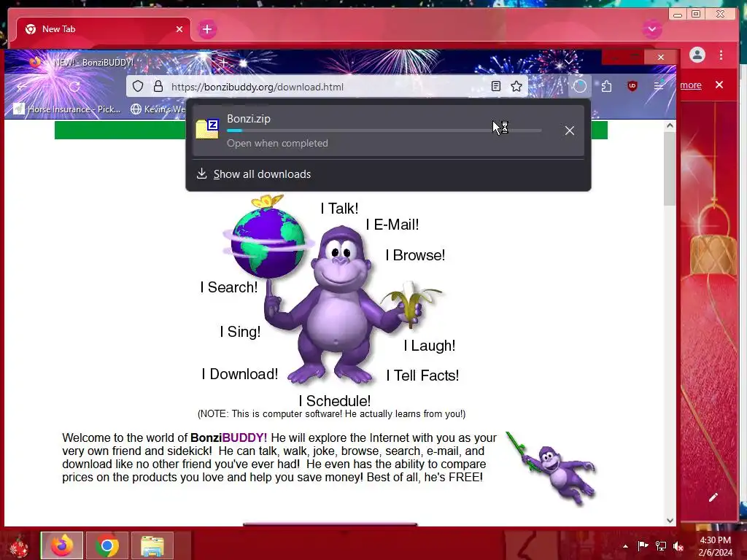This screenshot has height=560, width=747.
Task: Click the 'I Download!' text
Action: click(x=239, y=374)
